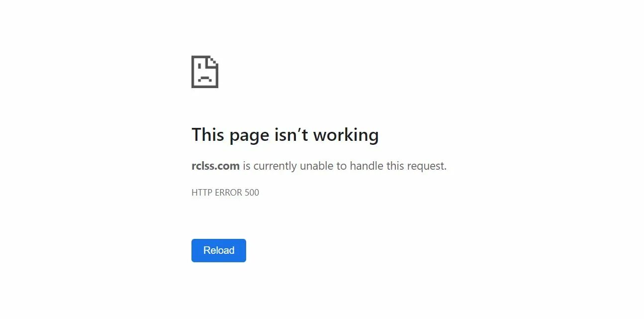Screen dimensions: 644x319
Task: Click the "This page isn't working" heading
Action: click(x=285, y=135)
